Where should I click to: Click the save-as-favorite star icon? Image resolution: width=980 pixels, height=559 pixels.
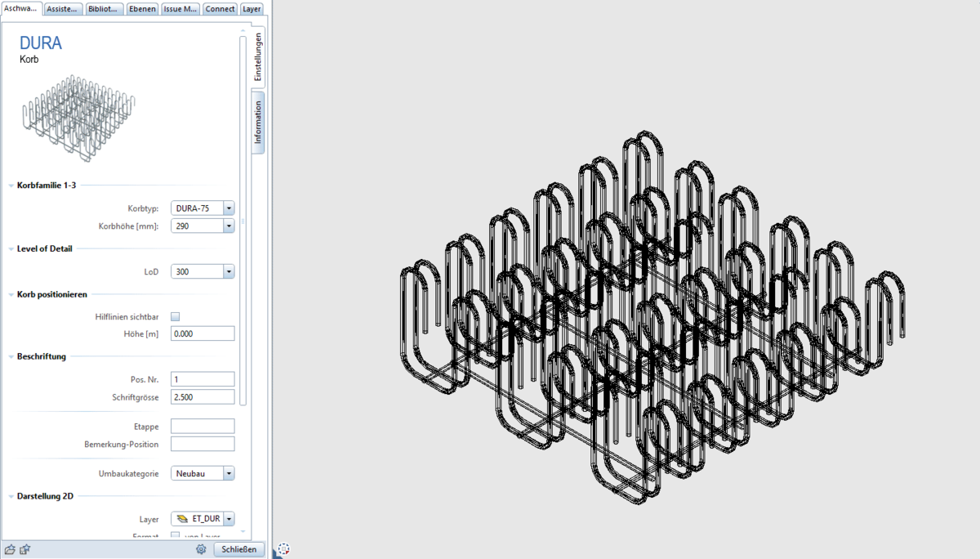tap(25, 549)
